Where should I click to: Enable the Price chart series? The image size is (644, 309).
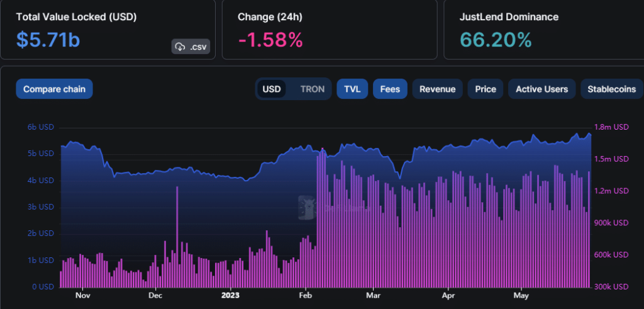(x=485, y=89)
